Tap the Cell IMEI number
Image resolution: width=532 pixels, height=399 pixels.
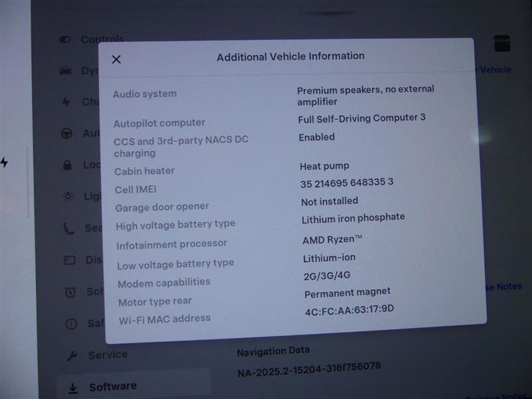[x=346, y=182]
